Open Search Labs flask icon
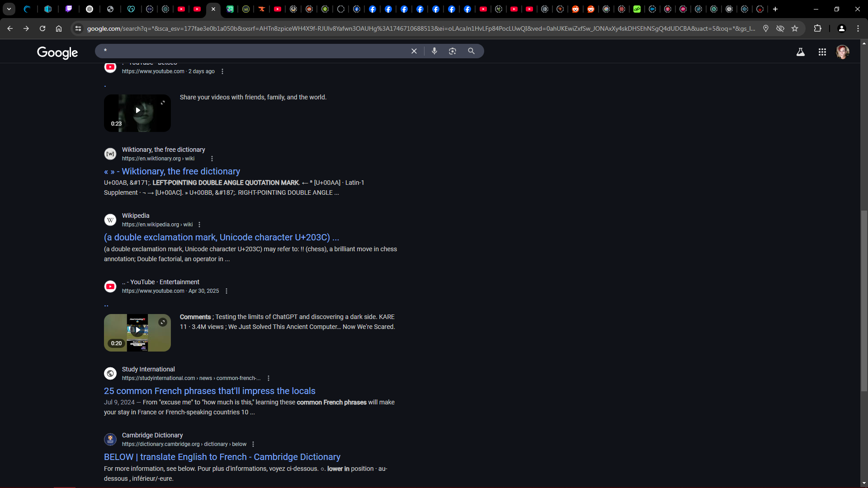 click(x=801, y=52)
